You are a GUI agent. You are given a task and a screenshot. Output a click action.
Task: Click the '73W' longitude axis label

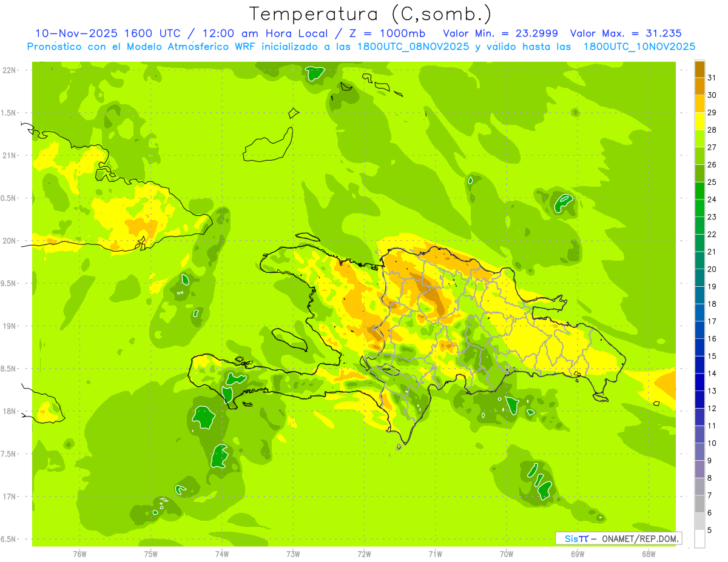pos(293,554)
